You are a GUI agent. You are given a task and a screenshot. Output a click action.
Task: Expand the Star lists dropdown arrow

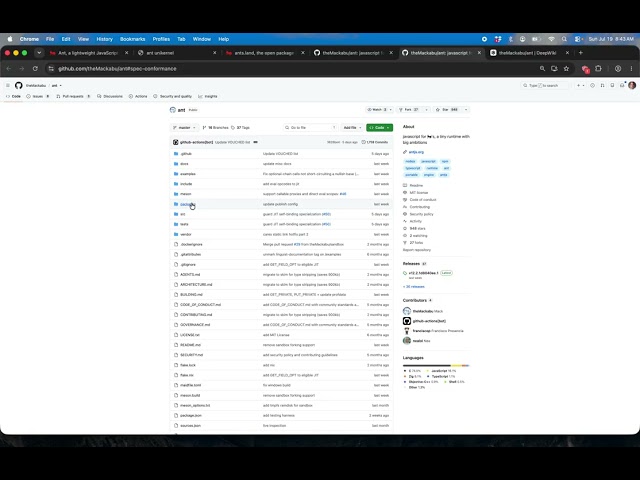466,110
